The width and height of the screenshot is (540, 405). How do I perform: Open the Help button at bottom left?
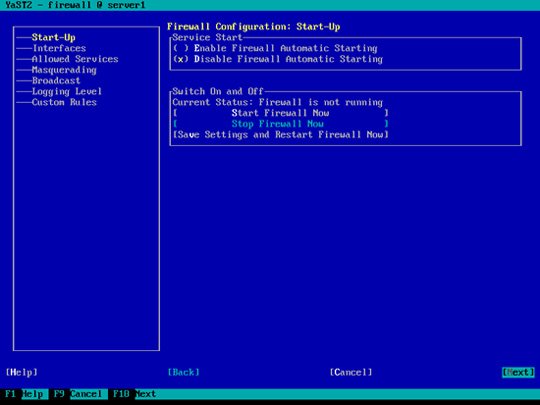pos(21,372)
